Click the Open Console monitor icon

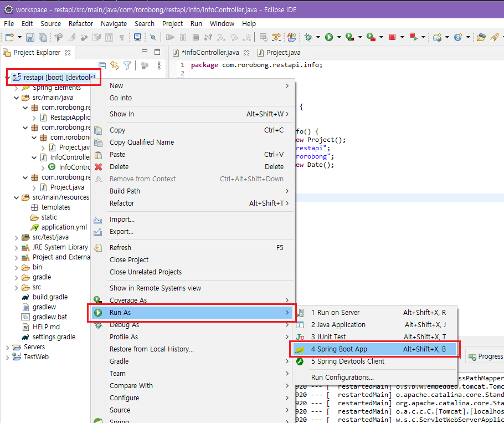coord(137,37)
